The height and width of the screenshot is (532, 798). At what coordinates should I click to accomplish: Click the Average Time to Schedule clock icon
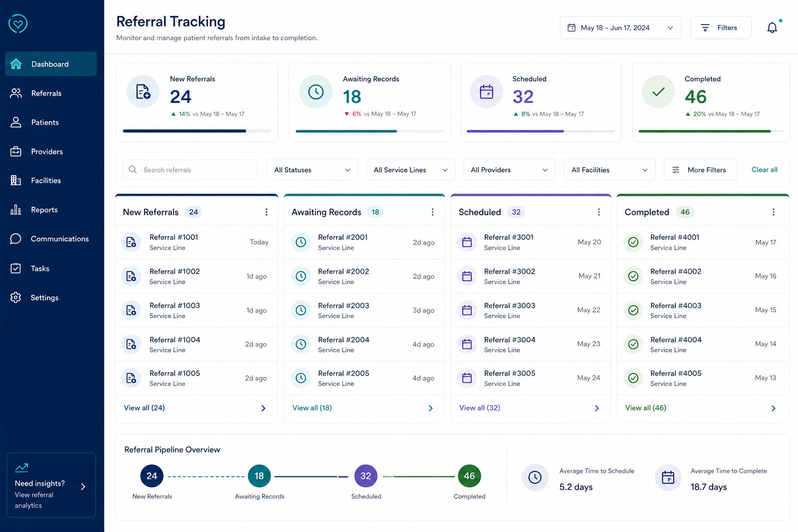pyautogui.click(x=535, y=477)
